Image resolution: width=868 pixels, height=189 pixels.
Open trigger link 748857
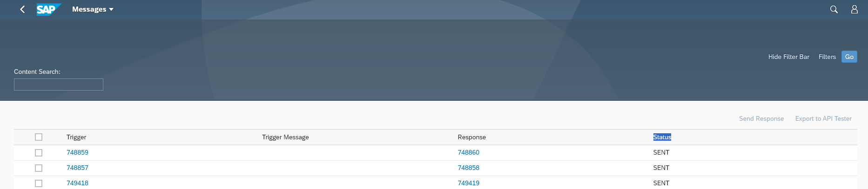77,168
